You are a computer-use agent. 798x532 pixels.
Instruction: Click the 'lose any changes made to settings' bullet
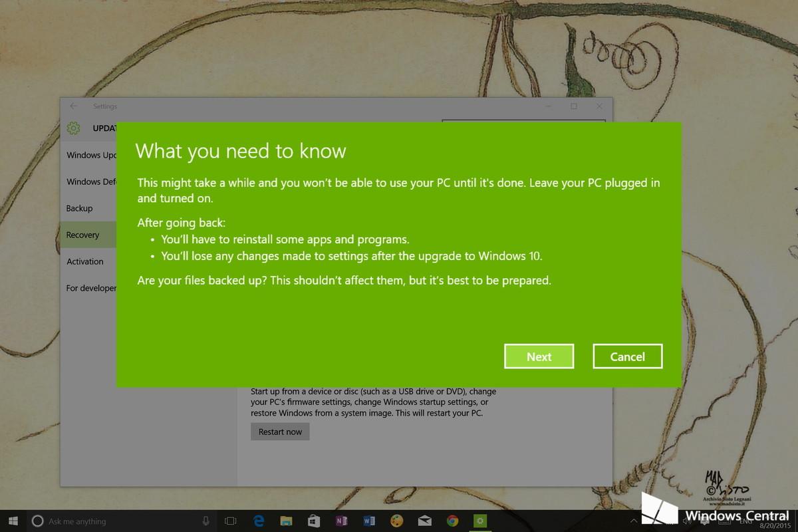[352, 255]
